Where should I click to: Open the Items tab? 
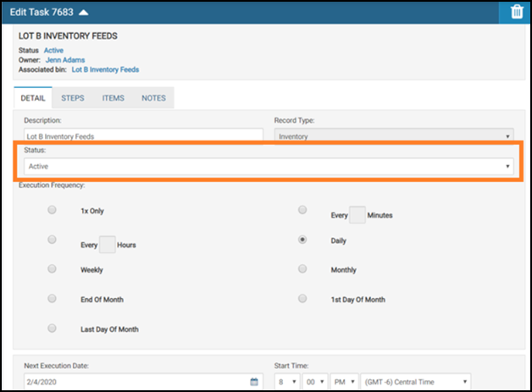(x=113, y=98)
